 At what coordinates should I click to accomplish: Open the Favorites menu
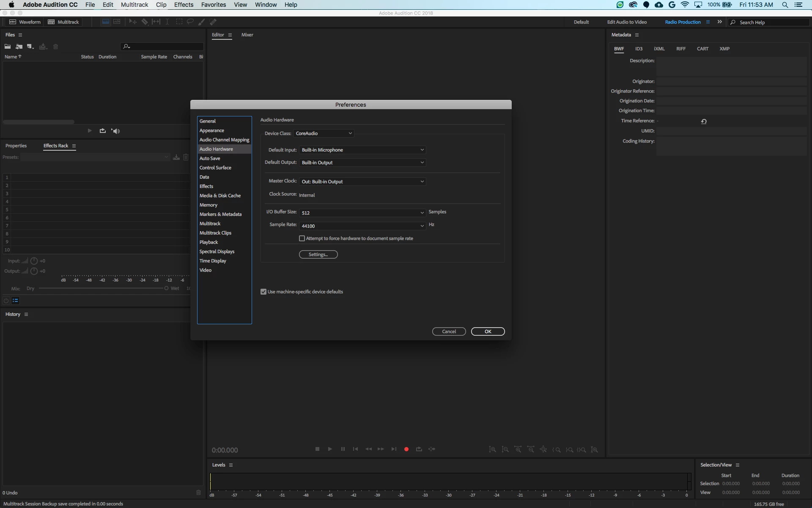[213, 5]
